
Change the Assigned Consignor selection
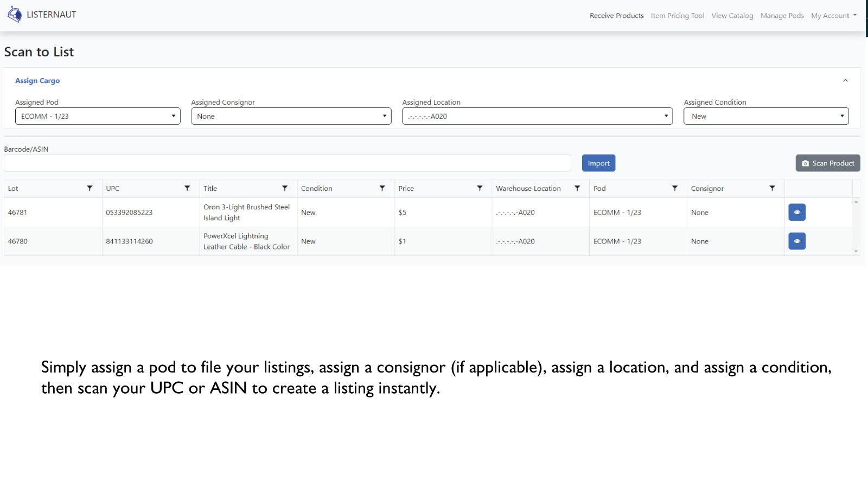(291, 115)
